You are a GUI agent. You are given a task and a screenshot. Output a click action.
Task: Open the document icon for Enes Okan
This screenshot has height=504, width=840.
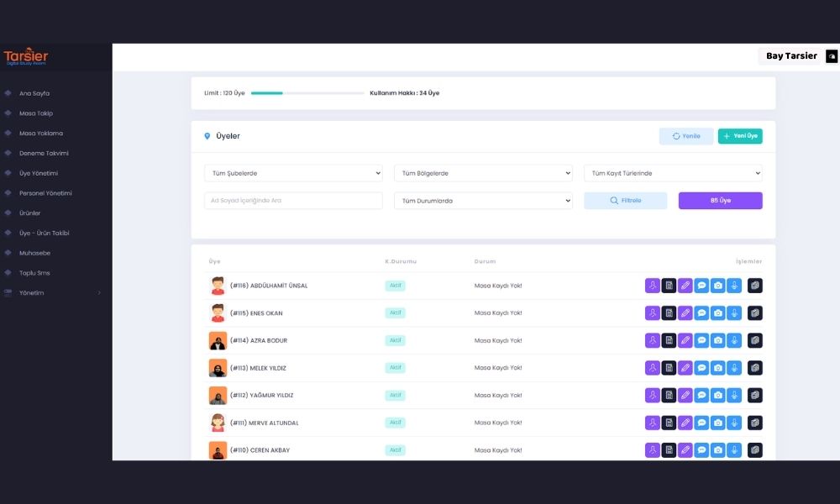(669, 313)
